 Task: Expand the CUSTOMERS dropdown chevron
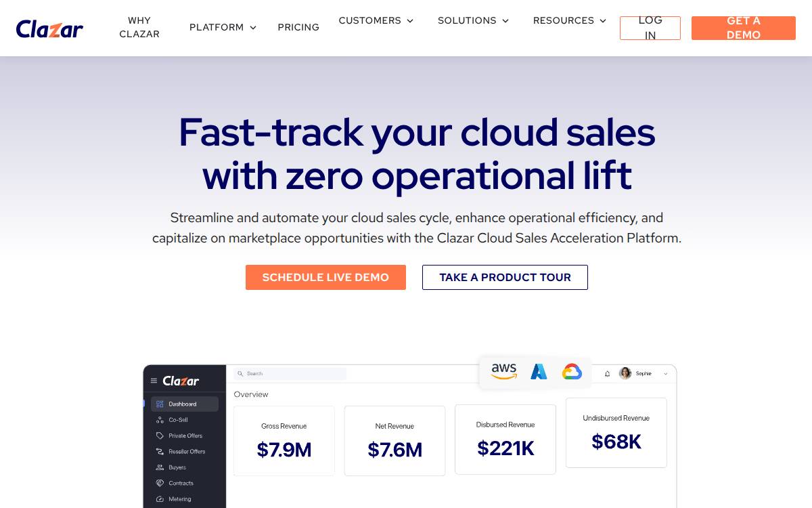410,21
